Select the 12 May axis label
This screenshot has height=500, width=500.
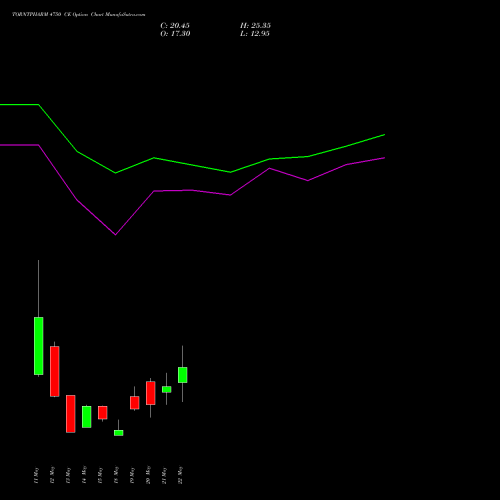(x=52, y=475)
